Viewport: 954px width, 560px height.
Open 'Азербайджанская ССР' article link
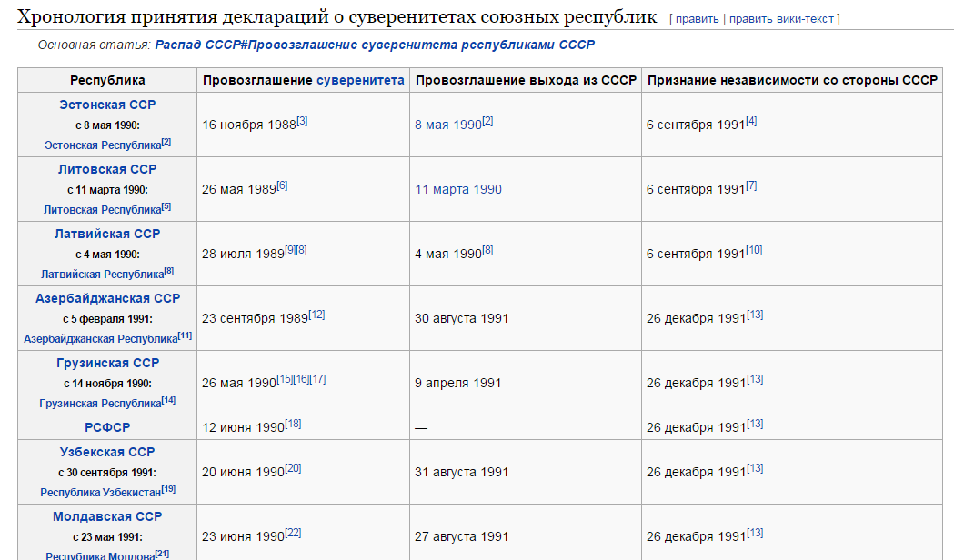107,298
